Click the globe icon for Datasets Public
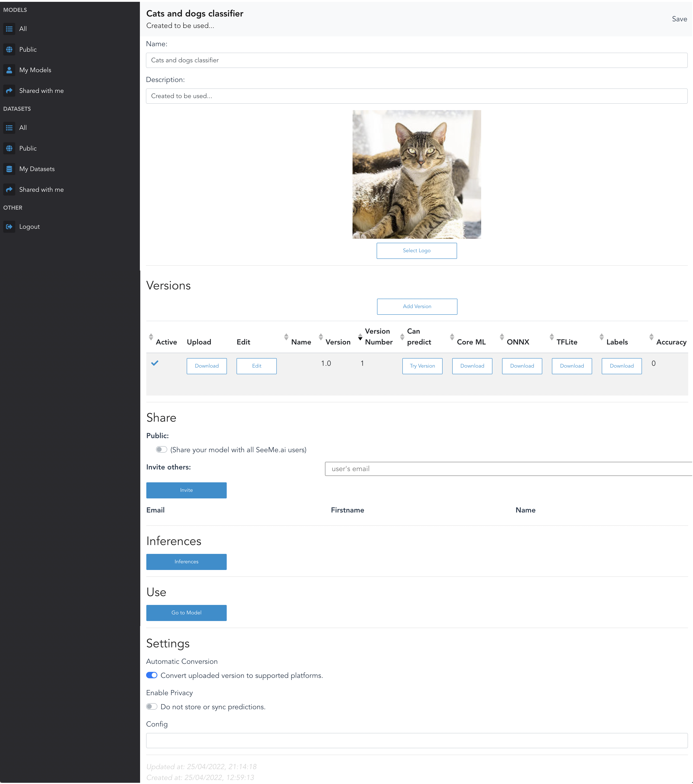693x784 pixels. pos(9,149)
